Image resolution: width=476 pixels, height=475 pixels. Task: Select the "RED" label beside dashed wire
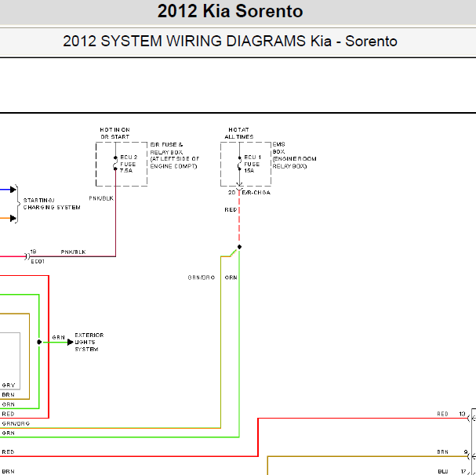(x=231, y=210)
